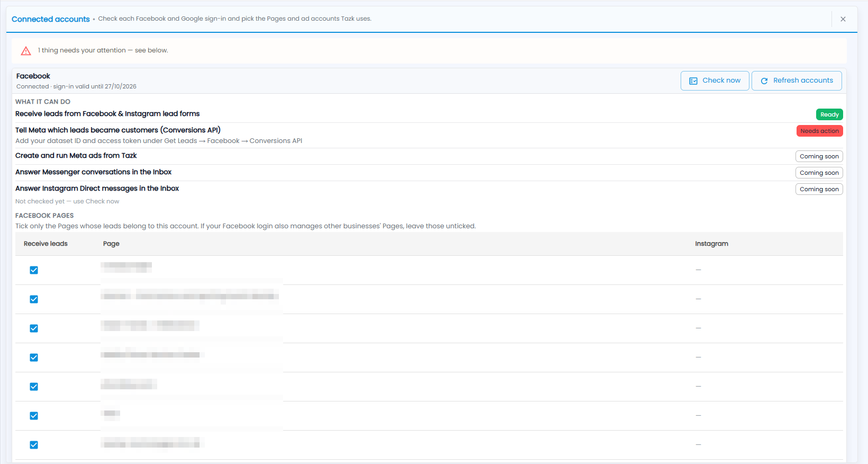Untick the second page's Receive leads checkbox

click(34, 299)
